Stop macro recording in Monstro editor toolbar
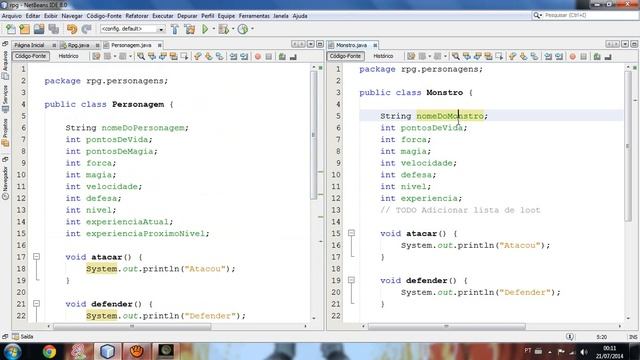The height and width of the screenshot is (360, 640). tap(584, 56)
